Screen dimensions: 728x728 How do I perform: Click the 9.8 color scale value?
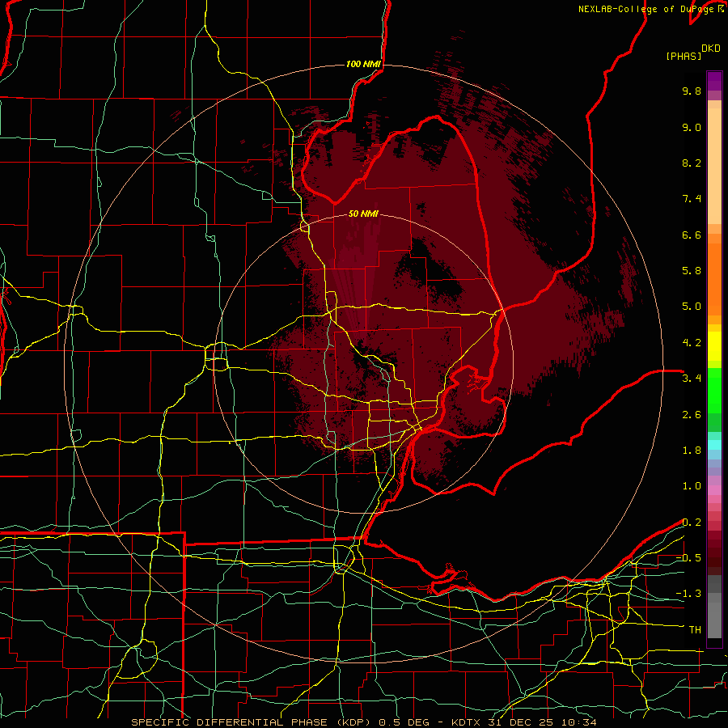[692, 91]
